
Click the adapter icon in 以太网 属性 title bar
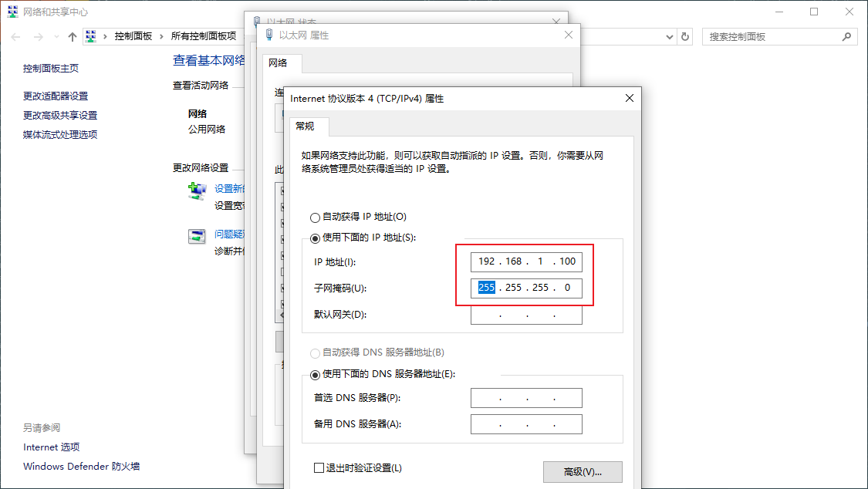(269, 35)
